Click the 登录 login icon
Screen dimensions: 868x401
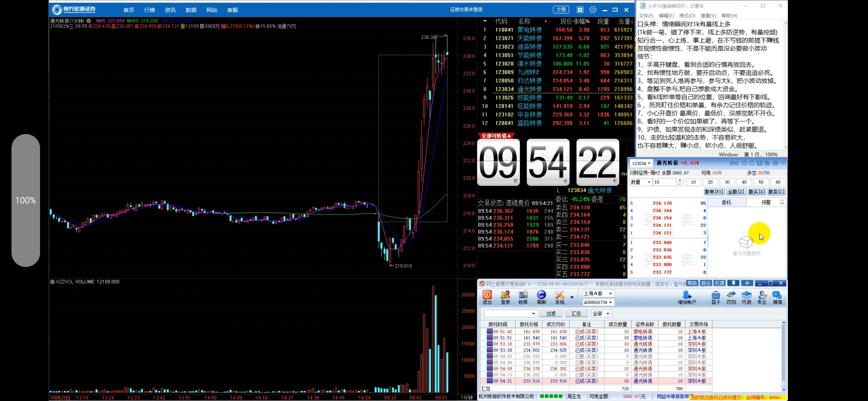coord(505,297)
